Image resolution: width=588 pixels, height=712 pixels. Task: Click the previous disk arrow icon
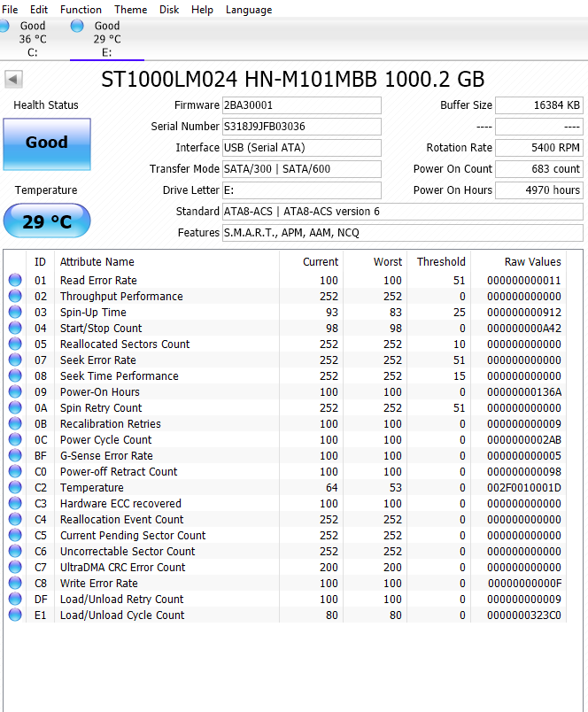(x=13, y=80)
